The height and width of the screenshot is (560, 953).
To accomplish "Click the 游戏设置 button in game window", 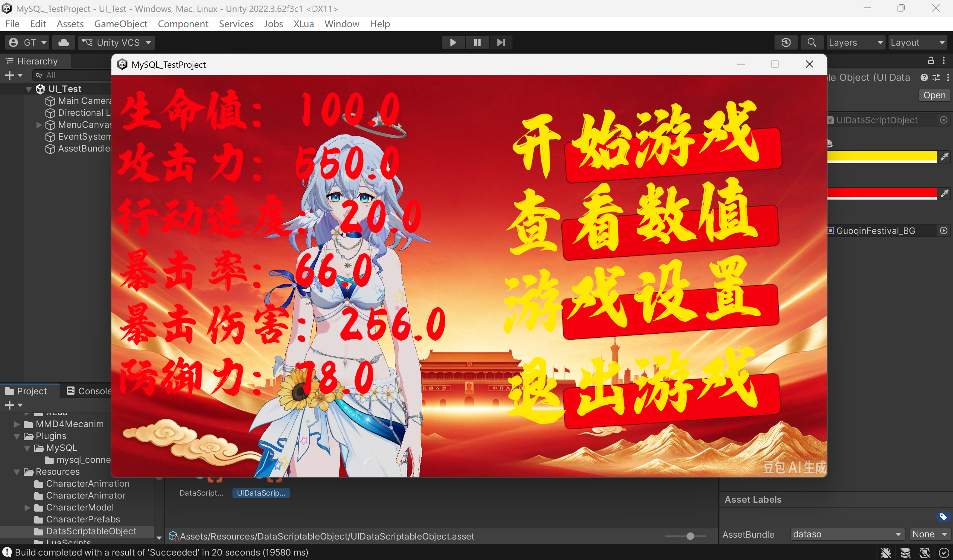I will click(670, 311).
